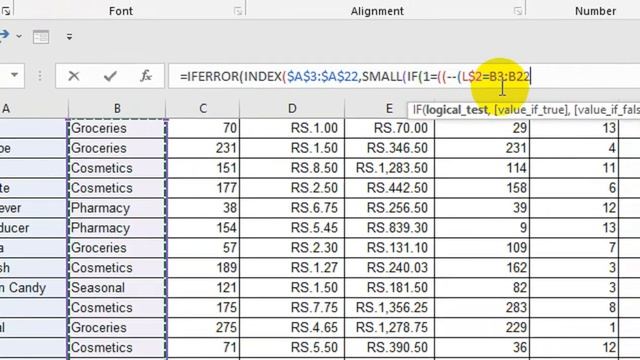Click the cell containing n Candy
640x360 pixels.
tap(33, 288)
